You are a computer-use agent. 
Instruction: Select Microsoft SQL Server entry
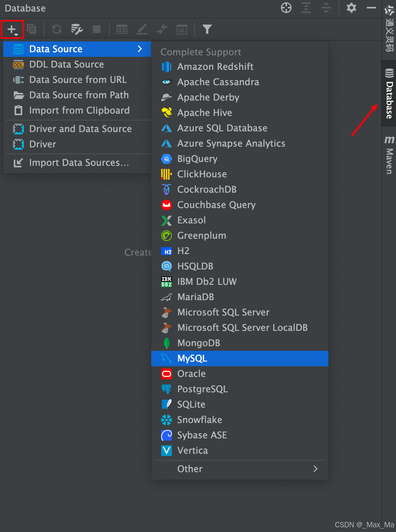pos(240,312)
